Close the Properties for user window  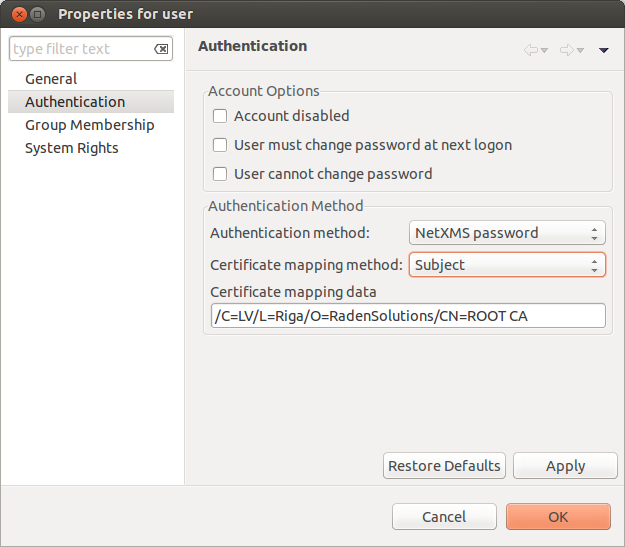17,14
